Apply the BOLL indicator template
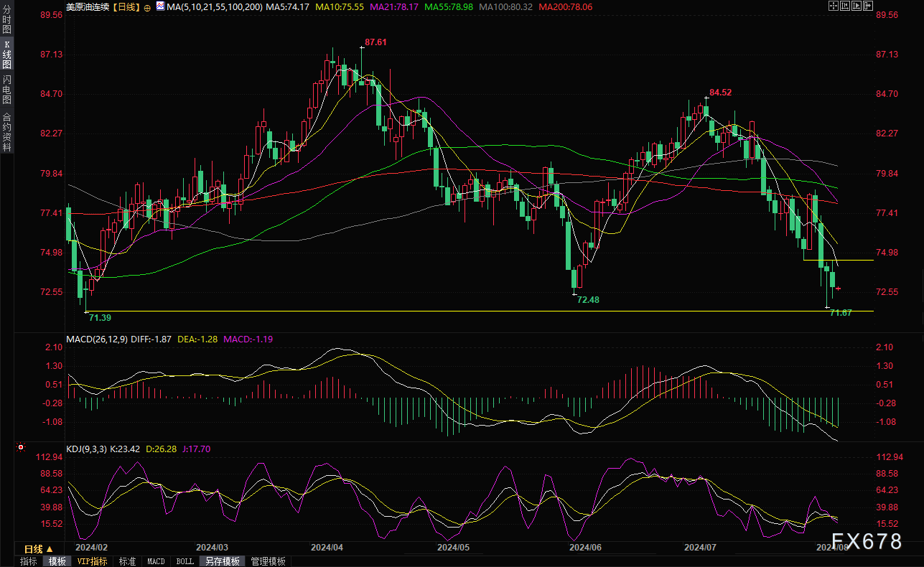 click(x=184, y=561)
